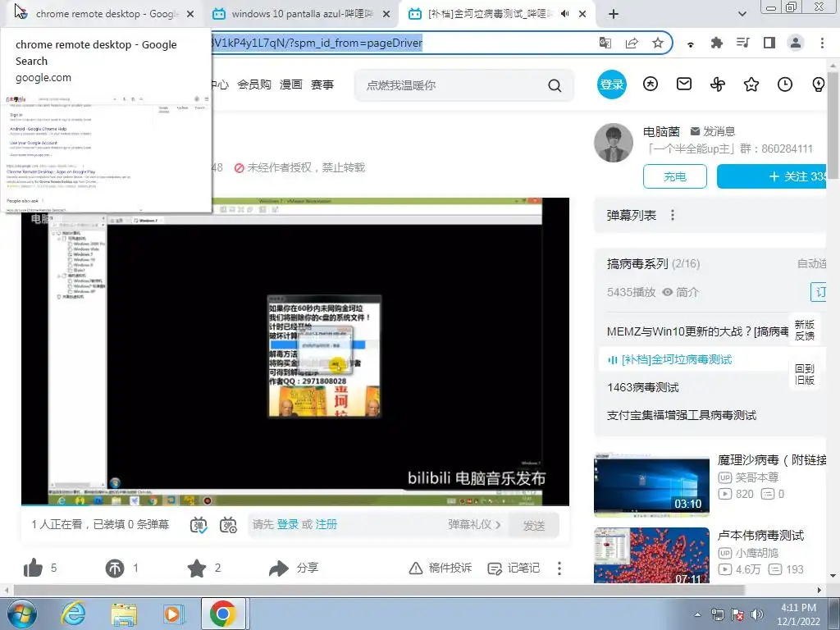Click 新版反馈 side button
Screen dimensions: 840x630
pyautogui.click(x=804, y=331)
